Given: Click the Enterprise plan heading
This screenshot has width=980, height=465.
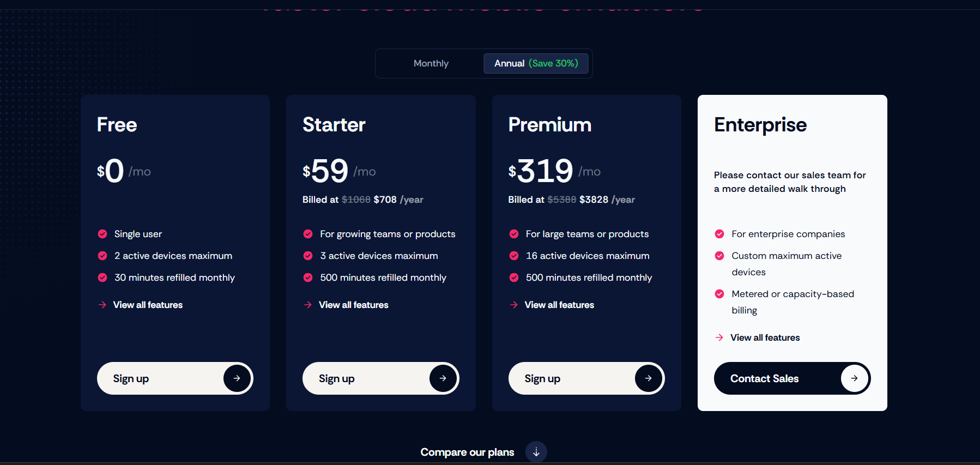Looking at the screenshot, I should (x=760, y=125).
